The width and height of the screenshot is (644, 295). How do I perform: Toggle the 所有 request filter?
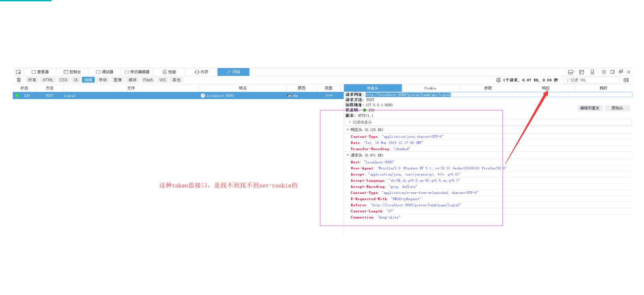click(32, 80)
